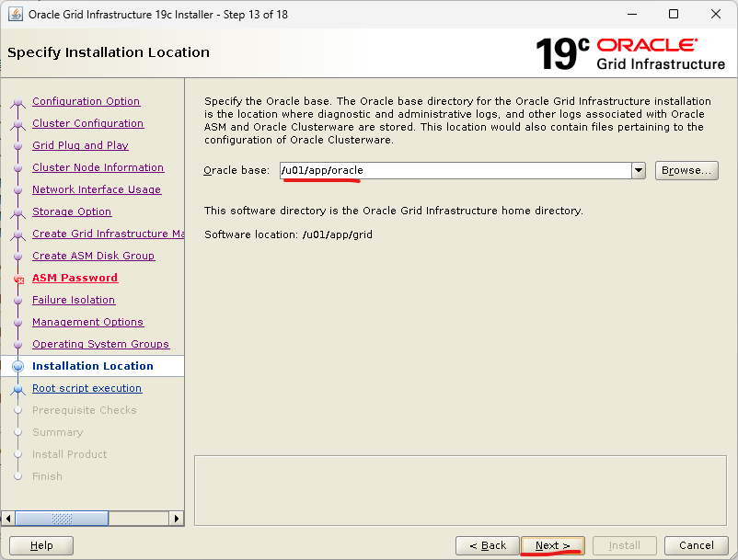This screenshot has width=738, height=560.
Task: Maximize the installer window
Action: [674, 14]
